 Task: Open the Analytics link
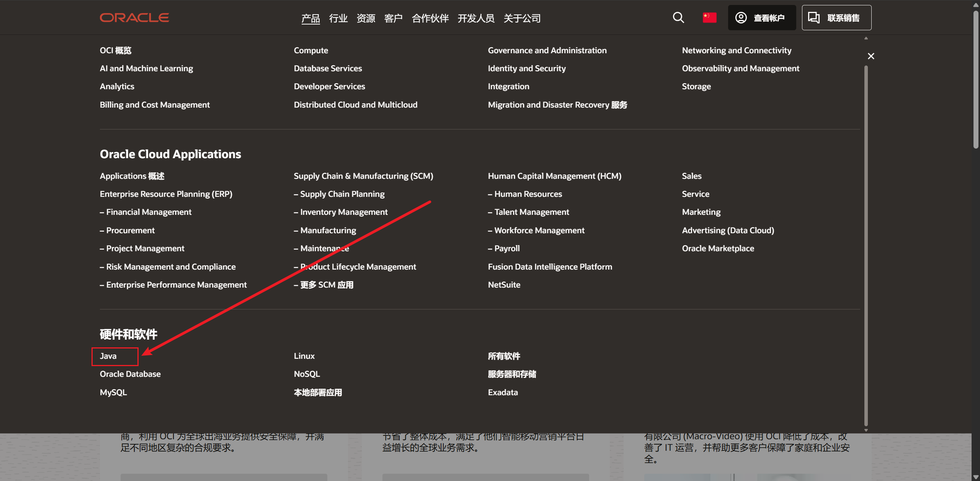click(x=117, y=87)
